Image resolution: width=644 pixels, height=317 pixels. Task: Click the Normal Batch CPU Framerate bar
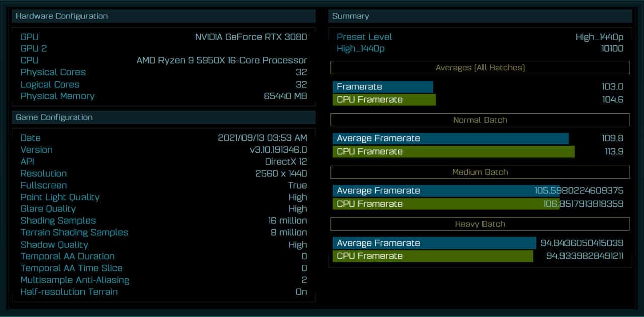point(453,152)
